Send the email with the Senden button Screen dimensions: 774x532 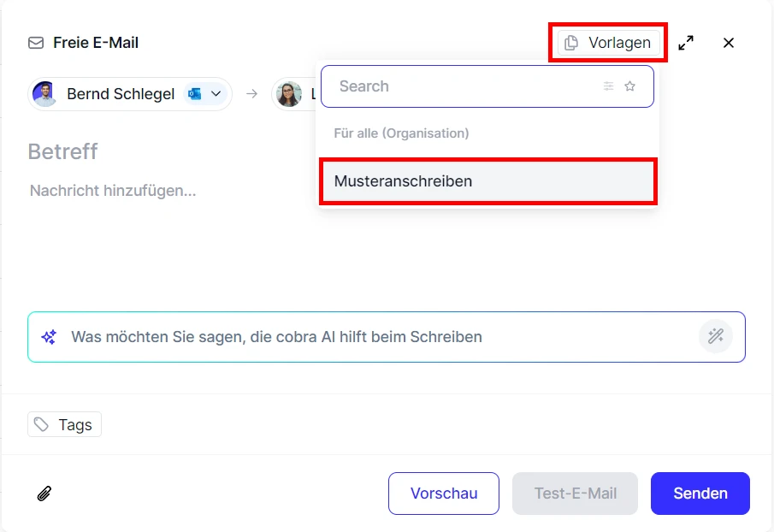pos(700,494)
